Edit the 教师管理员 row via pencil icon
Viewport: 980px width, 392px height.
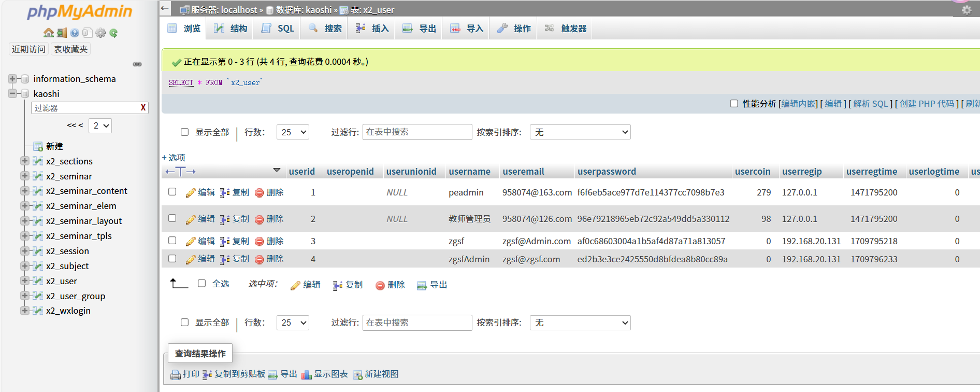pyautogui.click(x=191, y=219)
